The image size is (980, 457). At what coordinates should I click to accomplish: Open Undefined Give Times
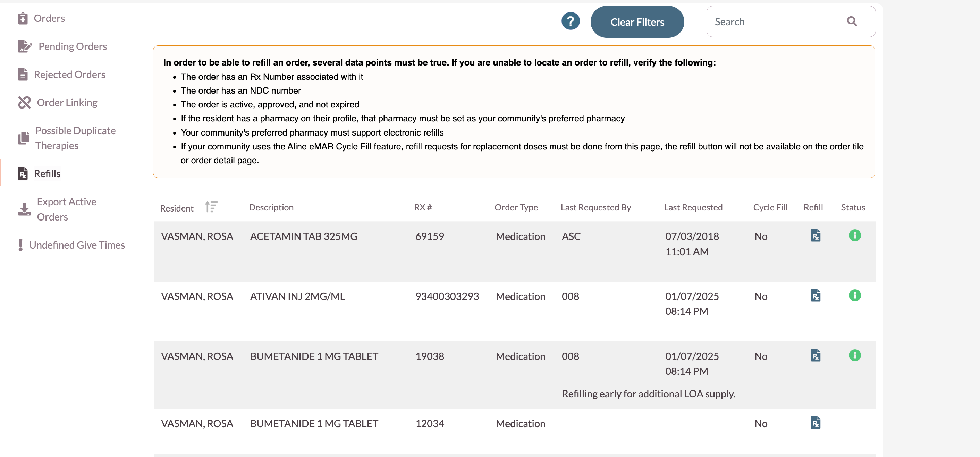click(77, 245)
